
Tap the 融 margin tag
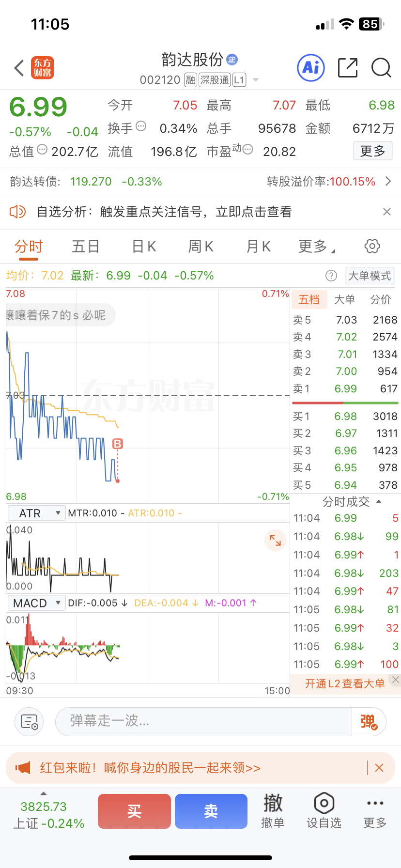[x=191, y=80]
